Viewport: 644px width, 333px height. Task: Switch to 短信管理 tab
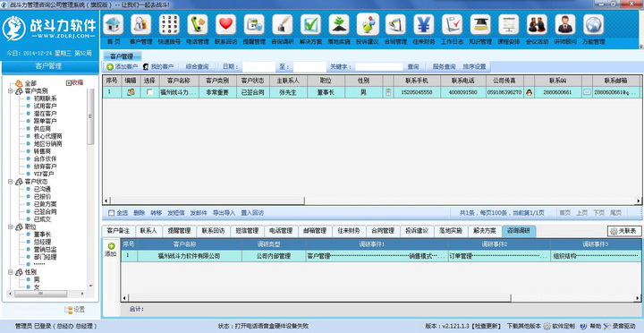pyautogui.click(x=247, y=231)
